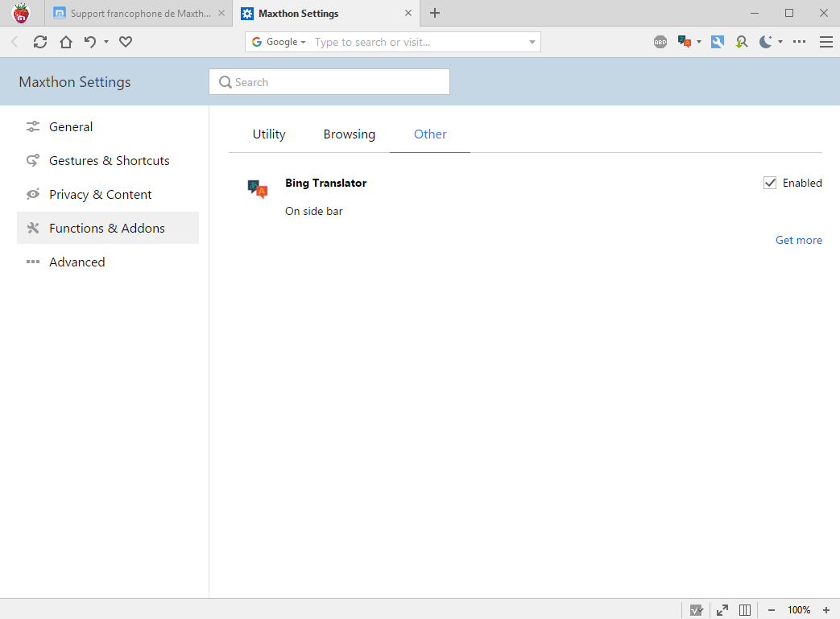
Task: Show more toolbar items via three dots
Action: pos(799,42)
